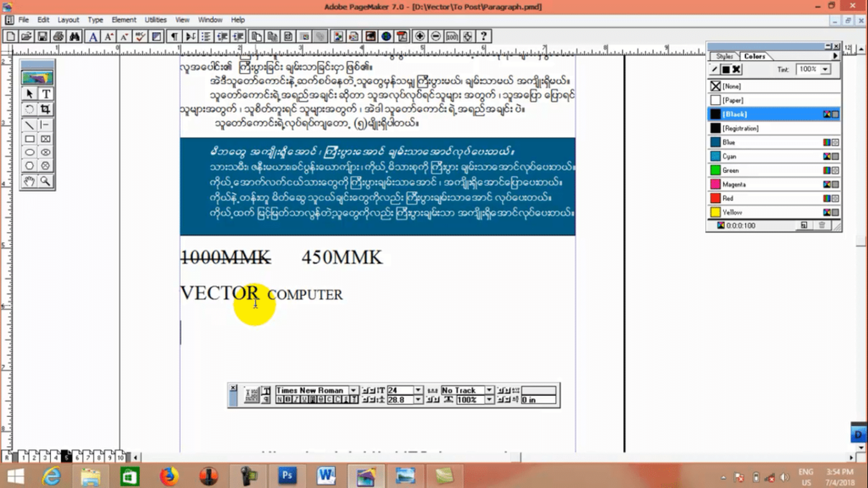Click the Bullets and Numbering toolbar icon
Image resolution: width=868 pixels, height=488 pixels.
(x=207, y=36)
